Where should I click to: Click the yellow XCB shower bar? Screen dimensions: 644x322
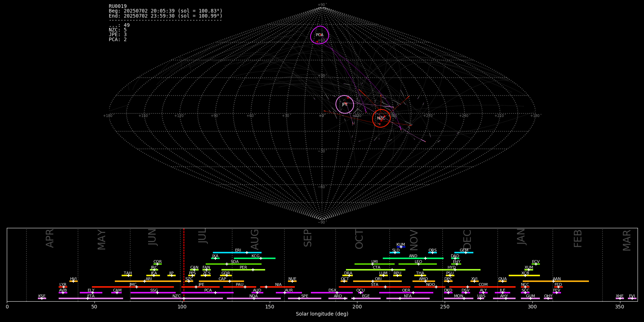524,275
